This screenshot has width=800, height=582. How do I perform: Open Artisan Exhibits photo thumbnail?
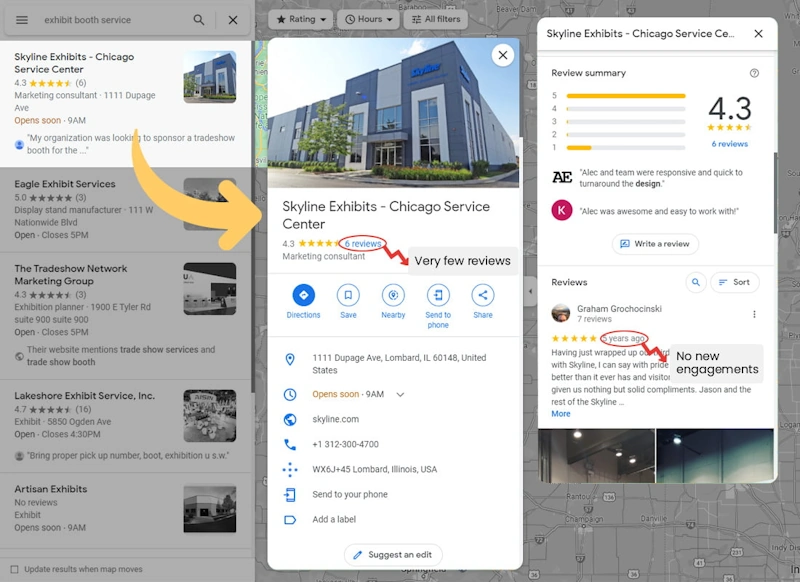pyautogui.click(x=210, y=509)
